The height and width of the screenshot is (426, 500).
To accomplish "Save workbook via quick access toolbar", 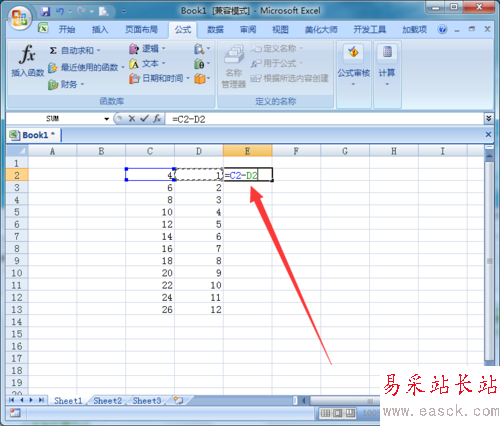I will [45, 12].
